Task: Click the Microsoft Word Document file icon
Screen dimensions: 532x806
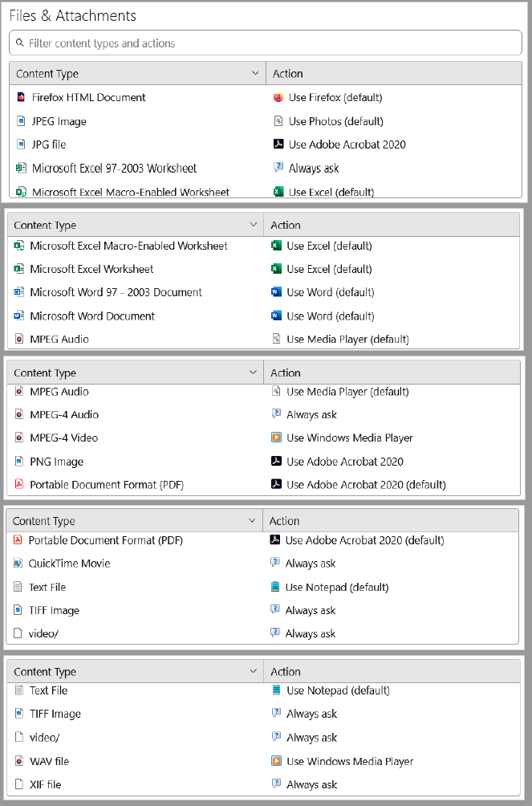Action: 19,316
